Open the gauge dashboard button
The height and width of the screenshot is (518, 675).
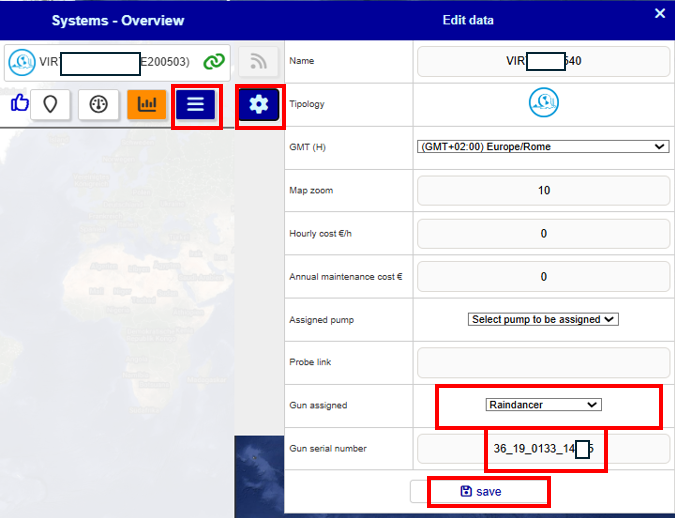99,104
